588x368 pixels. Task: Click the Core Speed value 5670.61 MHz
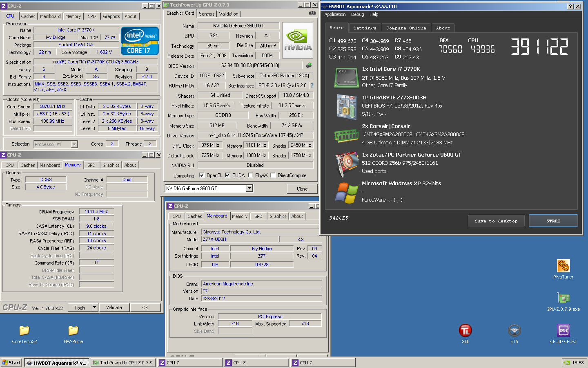[53, 106]
